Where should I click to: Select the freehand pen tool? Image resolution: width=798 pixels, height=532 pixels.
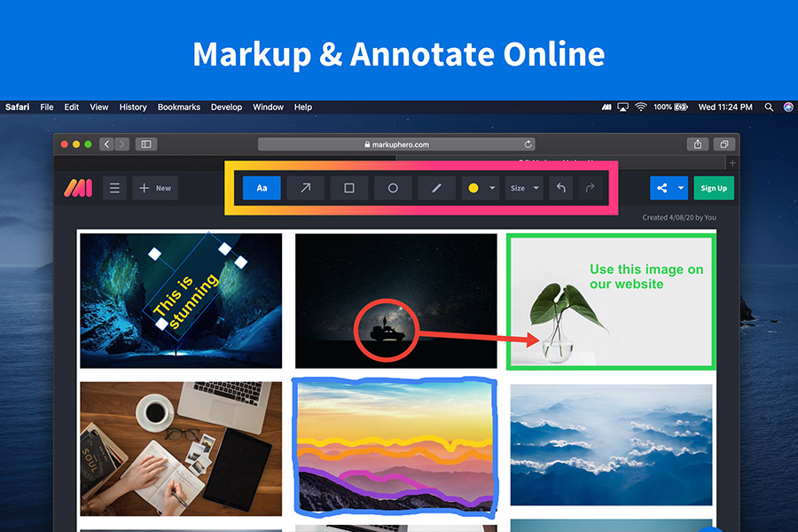click(436, 188)
